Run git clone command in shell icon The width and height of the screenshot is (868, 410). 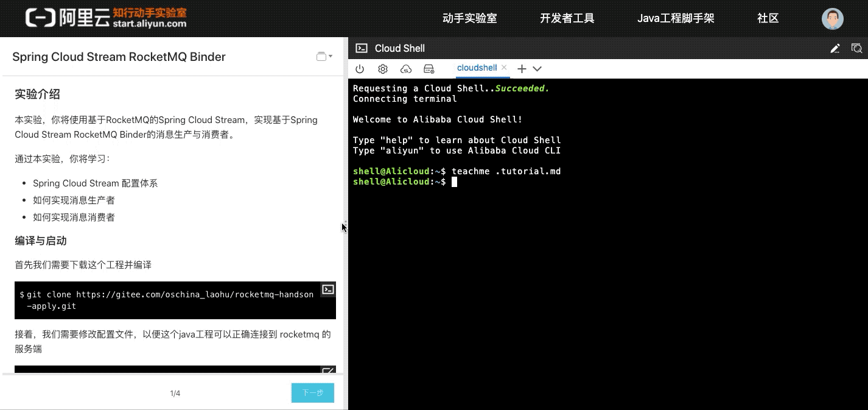click(x=327, y=289)
